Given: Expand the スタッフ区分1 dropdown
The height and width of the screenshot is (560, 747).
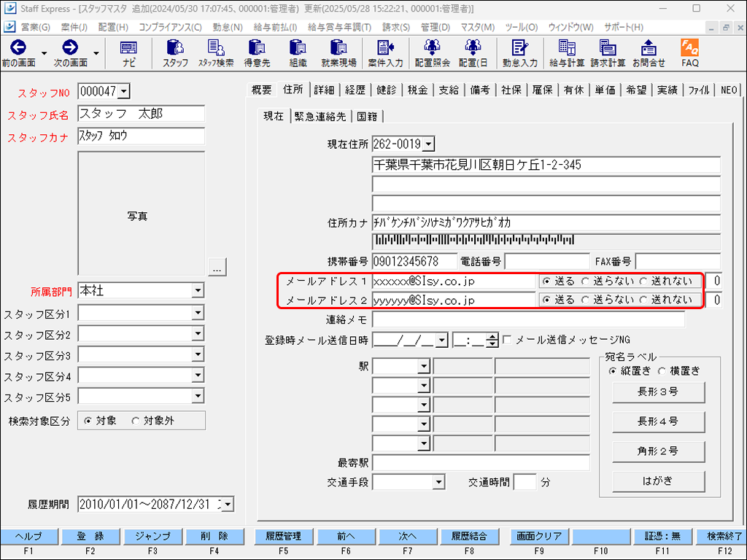Looking at the screenshot, I should (x=198, y=313).
